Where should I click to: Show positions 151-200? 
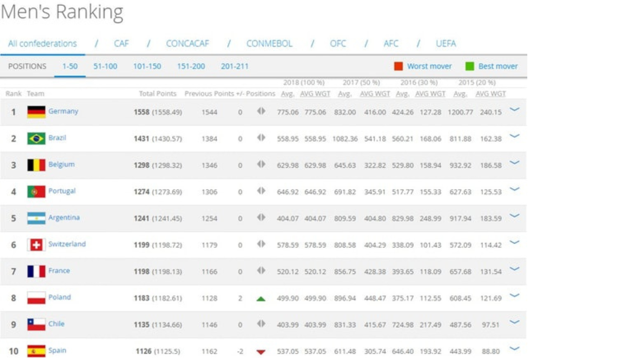[x=191, y=66]
